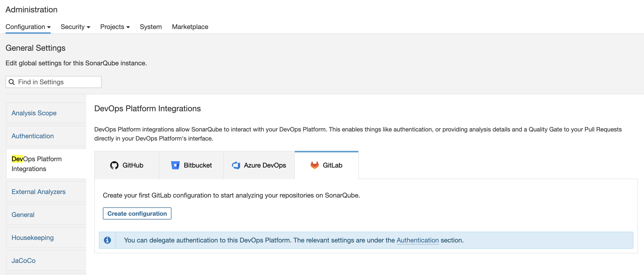
Task: Click the Find in Settings search field
Action: 53,82
